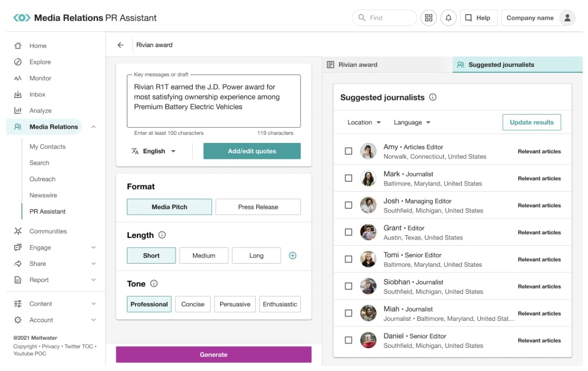The height and width of the screenshot is (371, 588).
Task: Click the user account avatar icon
Action: tap(567, 18)
